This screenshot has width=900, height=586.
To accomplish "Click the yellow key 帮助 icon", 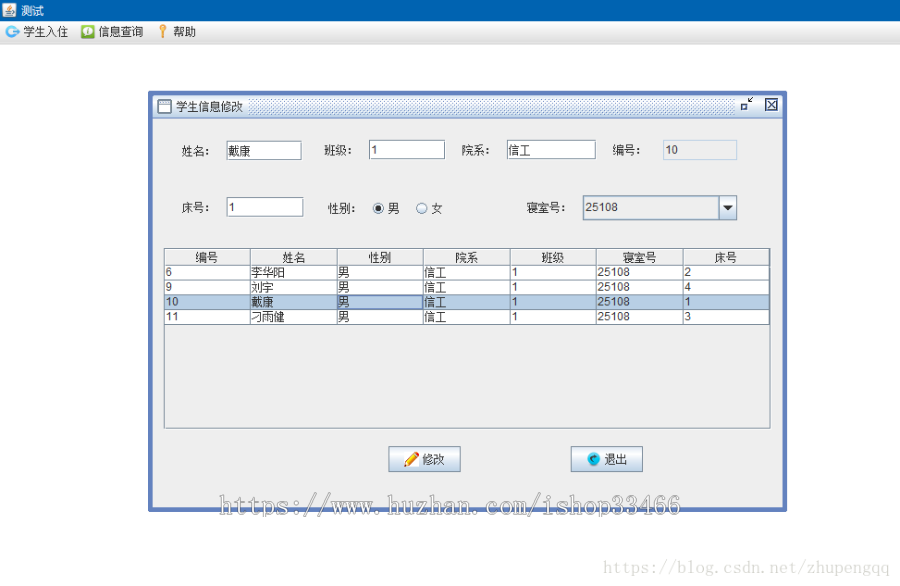I will point(163,31).
